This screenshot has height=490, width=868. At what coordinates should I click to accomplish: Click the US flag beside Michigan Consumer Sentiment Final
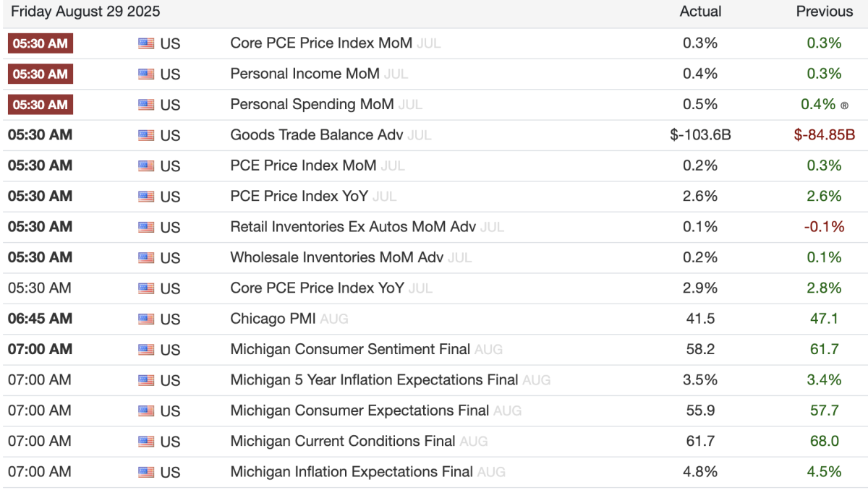point(146,350)
